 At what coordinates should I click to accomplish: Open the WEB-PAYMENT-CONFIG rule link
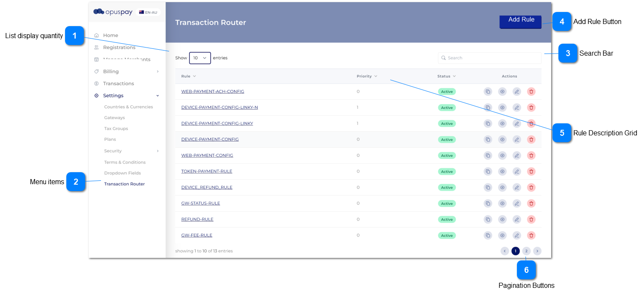pyautogui.click(x=207, y=155)
